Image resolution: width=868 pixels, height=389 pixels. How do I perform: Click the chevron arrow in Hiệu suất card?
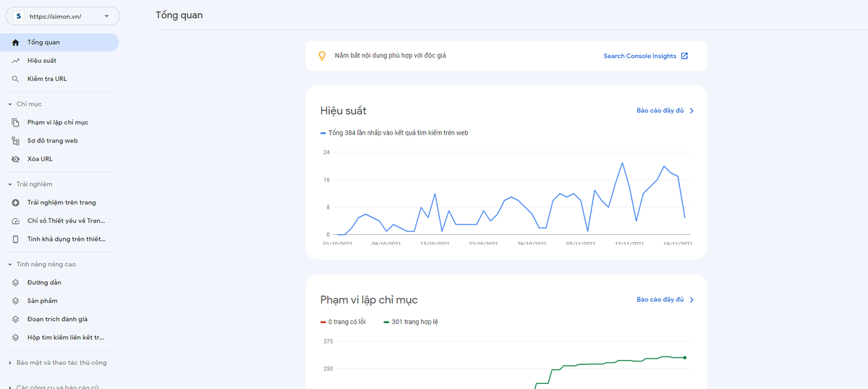[692, 111]
